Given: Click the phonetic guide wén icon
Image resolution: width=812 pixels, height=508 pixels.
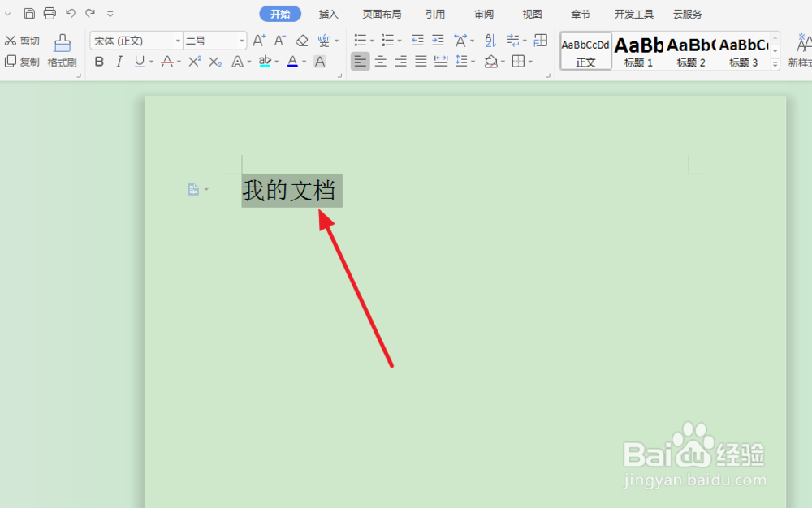Looking at the screenshot, I should pos(324,41).
